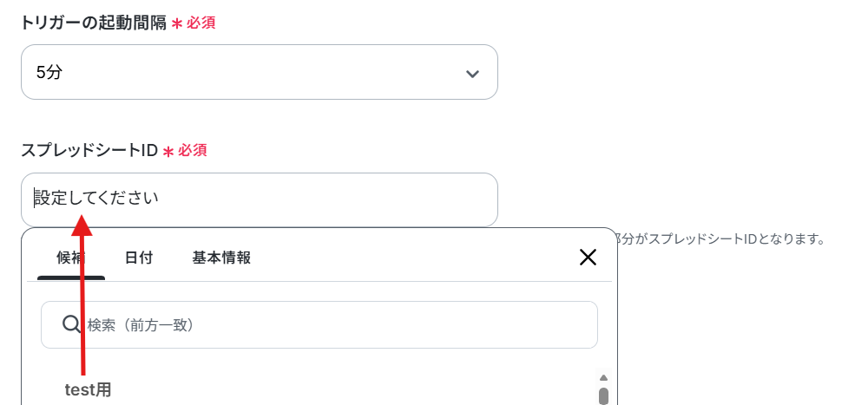Click the 必須 marker next to スプレッドシートID
The width and height of the screenshot is (868, 405).
point(193,151)
